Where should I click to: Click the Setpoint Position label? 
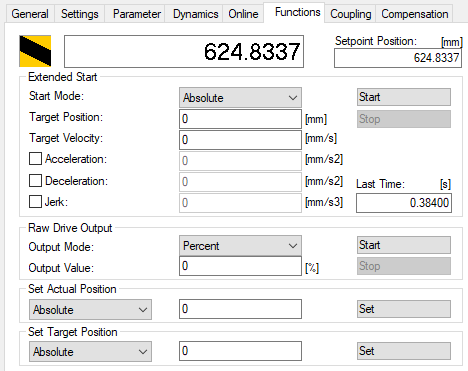pyautogui.click(x=376, y=41)
